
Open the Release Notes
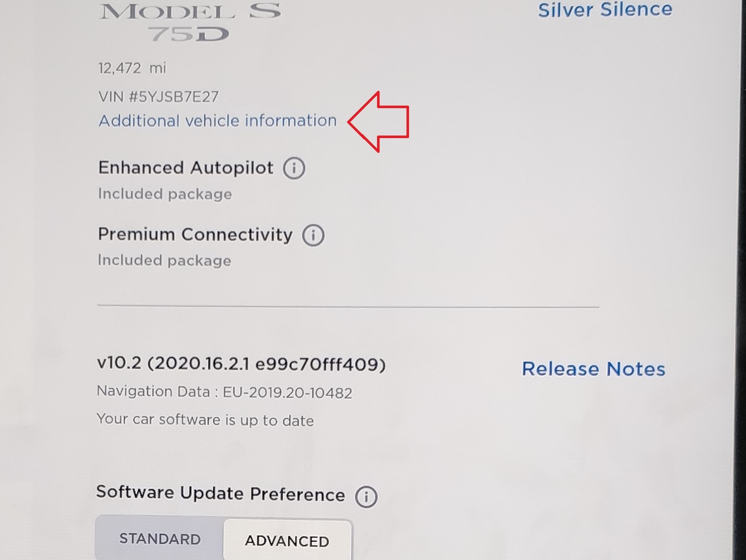coord(593,369)
